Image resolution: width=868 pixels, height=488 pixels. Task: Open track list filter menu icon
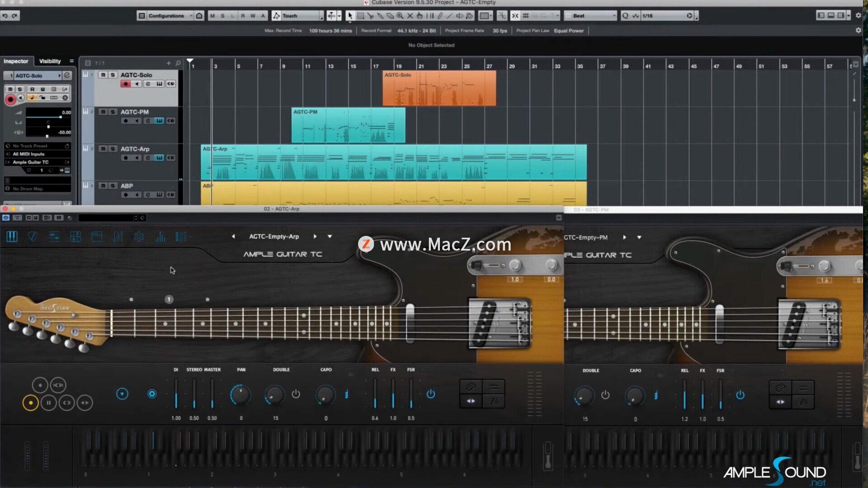click(x=88, y=63)
